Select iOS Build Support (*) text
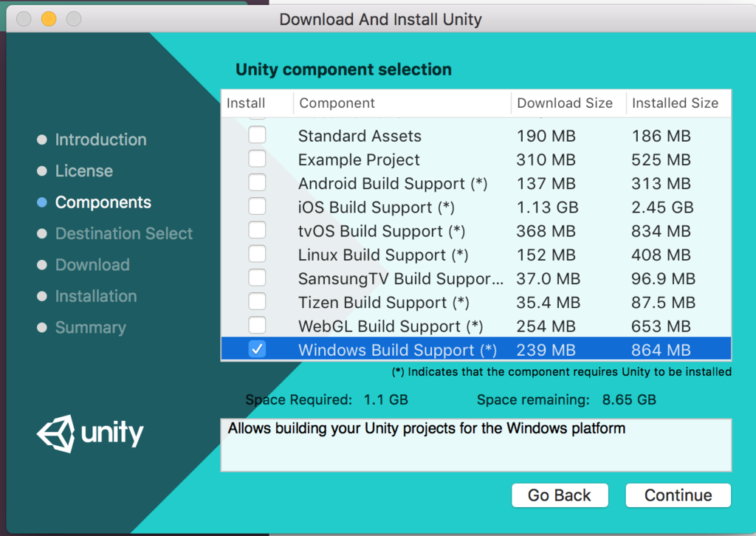This screenshot has height=536, width=756. pos(376,207)
